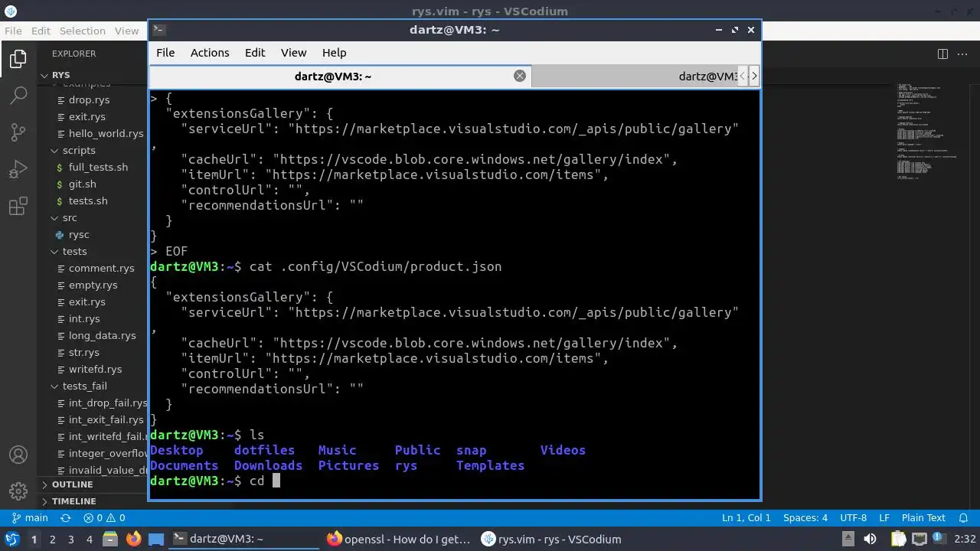Open the editor More Actions ellipsis in VSCodium
Image resolution: width=980 pixels, height=551 pixels.
coord(963,54)
